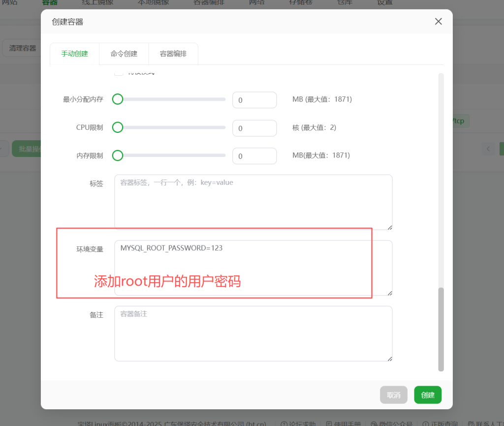The width and height of the screenshot is (504, 426).
Task: Click the resize grip of 标签 textarea
Action: [390, 227]
